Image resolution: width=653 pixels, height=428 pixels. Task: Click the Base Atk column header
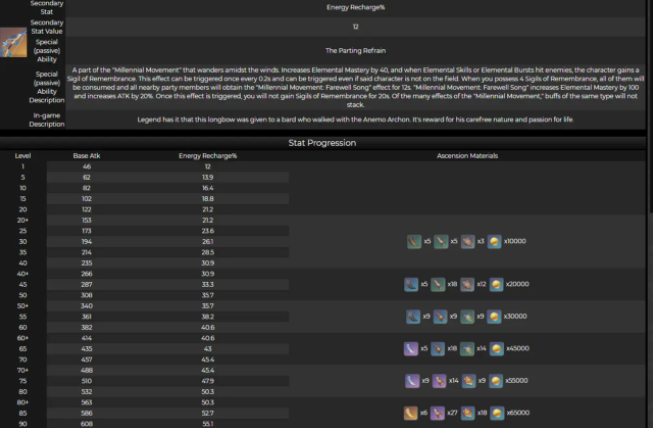(x=87, y=156)
